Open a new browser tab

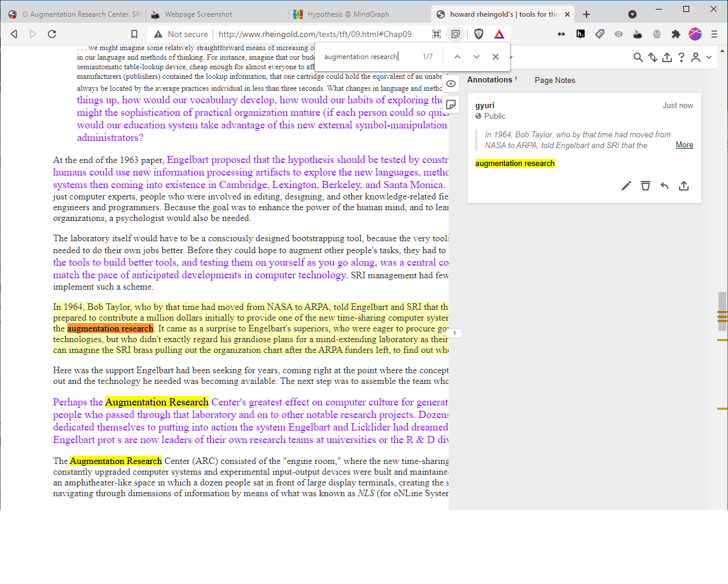(586, 14)
